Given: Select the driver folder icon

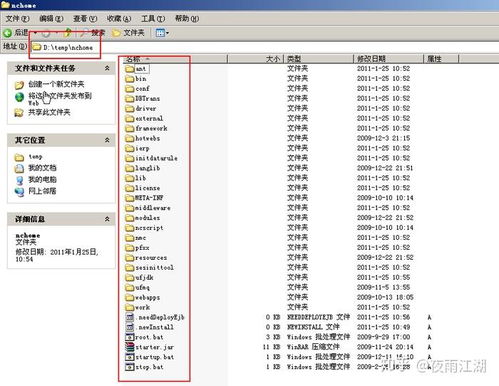Looking at the screenshot, I should (130, 109).
